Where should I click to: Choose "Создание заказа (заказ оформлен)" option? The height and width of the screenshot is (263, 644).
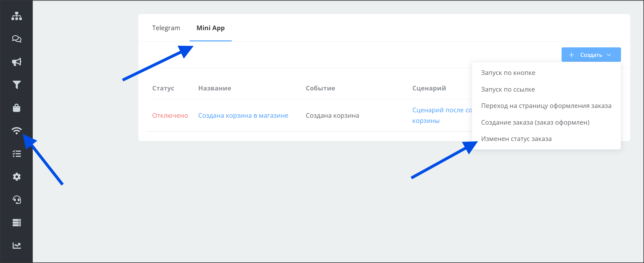click(535, 123)
